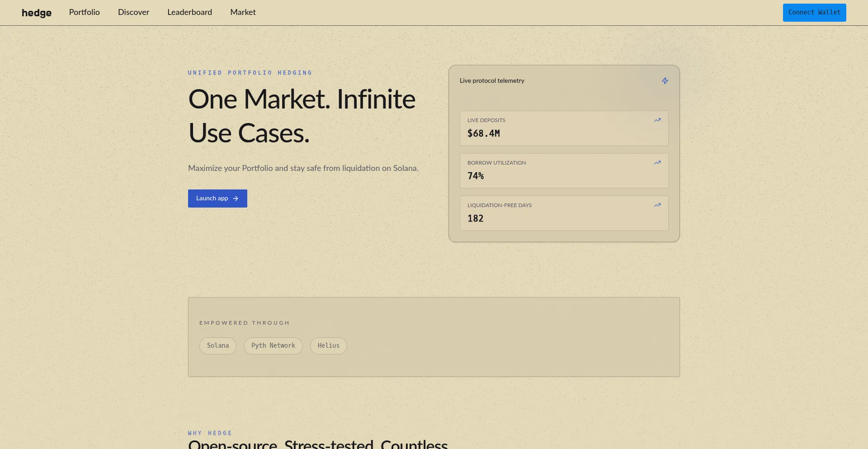Image resolution: width=868 pixels, height=449 pixels.
Task: Go to the Discover section
Action: tap(133, 12)
